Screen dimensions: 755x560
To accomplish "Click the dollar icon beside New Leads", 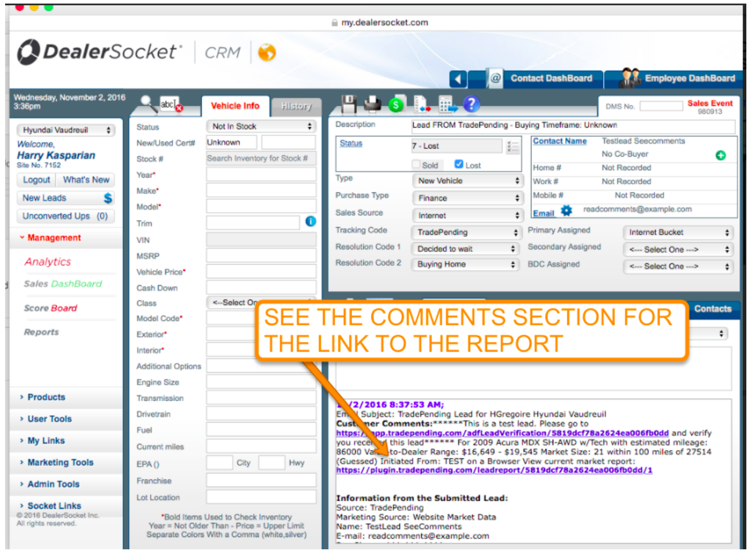I will [108, 198].
